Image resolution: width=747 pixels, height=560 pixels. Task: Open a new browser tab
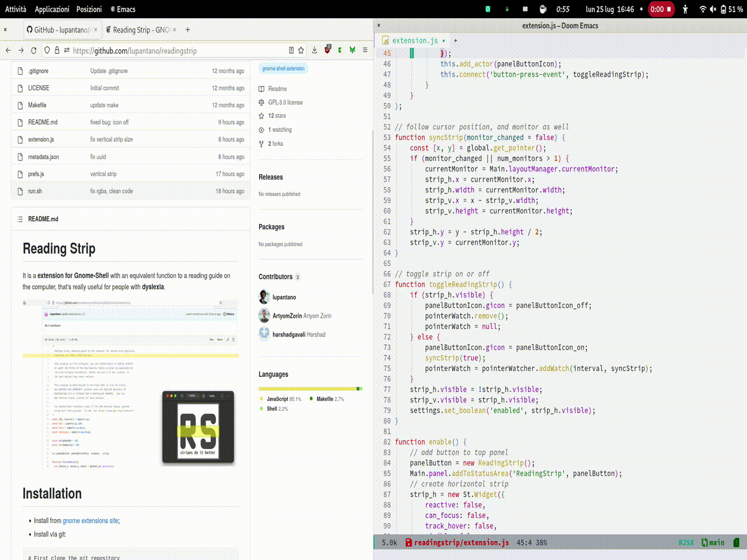coord(187,30)
